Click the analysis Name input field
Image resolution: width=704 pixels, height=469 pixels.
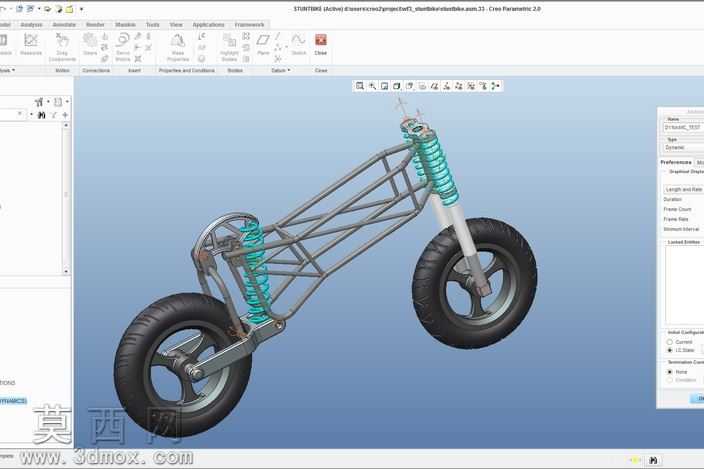pos(683,127)
